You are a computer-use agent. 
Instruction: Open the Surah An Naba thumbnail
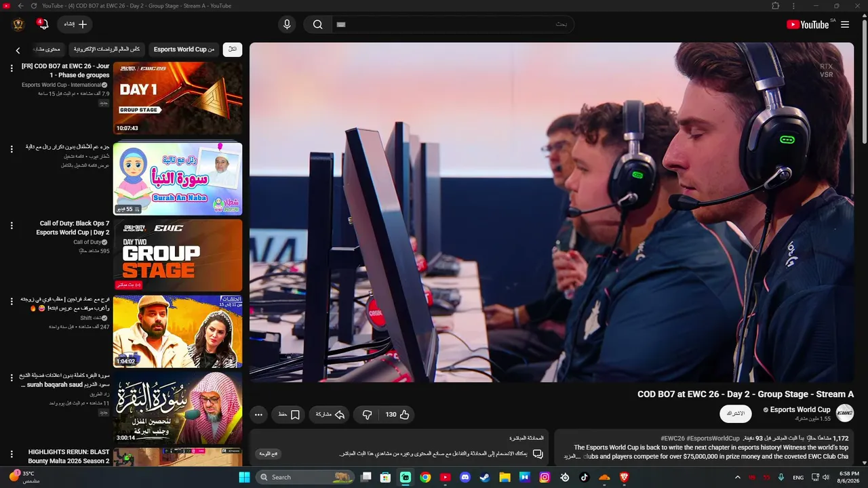pyautogui.click(x=178, y=178)
